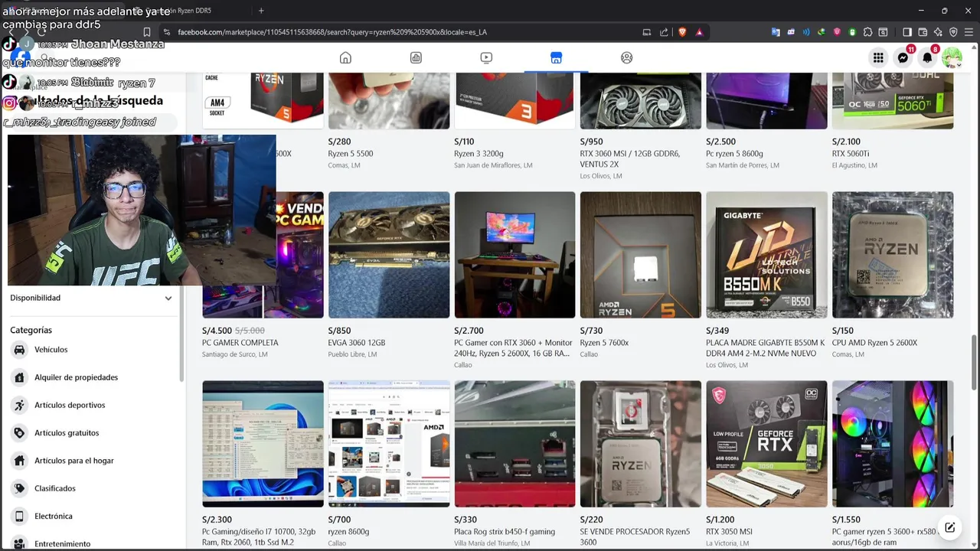
Task: Click the Gigabyte B550M K box photo
Action: [x=766, y=255]
